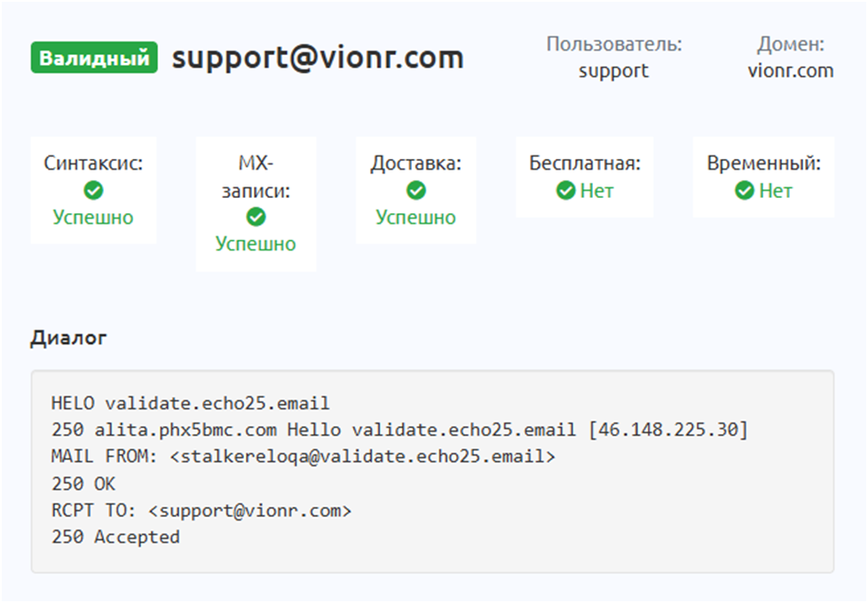Viewport: 868px width, 603px height.
Task: Click the green check icon under Доставка
Action: 415,191
